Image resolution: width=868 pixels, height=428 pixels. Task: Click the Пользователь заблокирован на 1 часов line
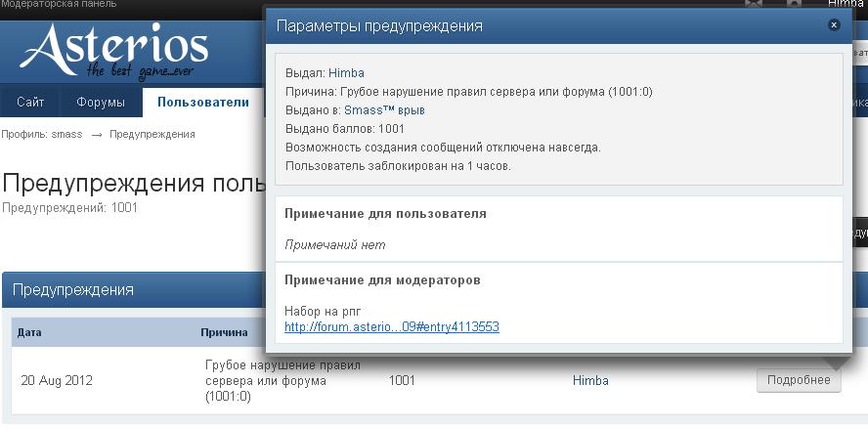point(398,166)
